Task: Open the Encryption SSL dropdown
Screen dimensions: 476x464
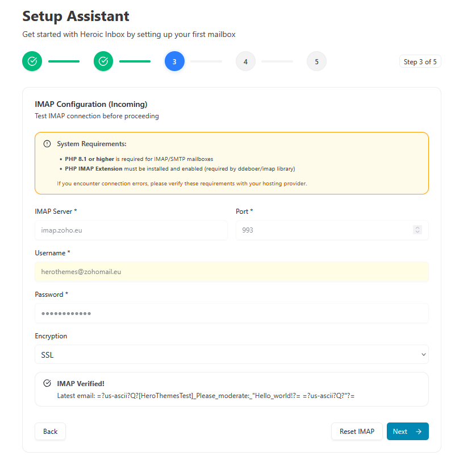Action: [x=231, y=354]
